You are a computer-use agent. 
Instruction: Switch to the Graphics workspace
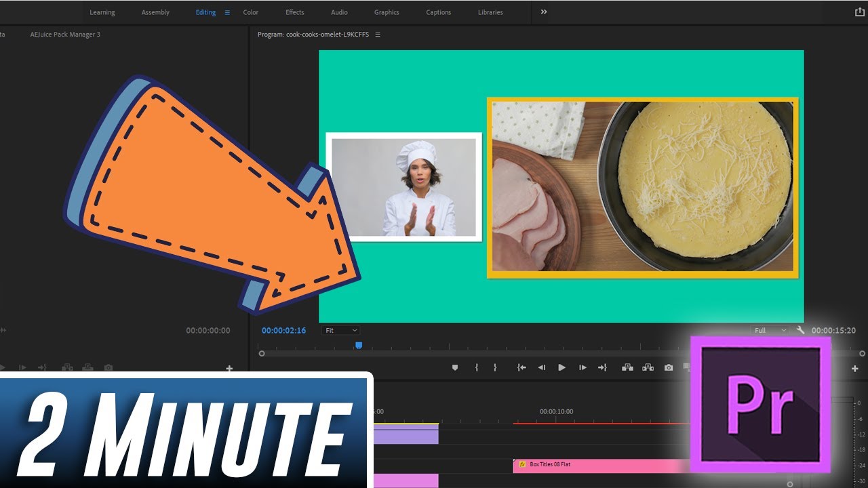click(387, 12)
